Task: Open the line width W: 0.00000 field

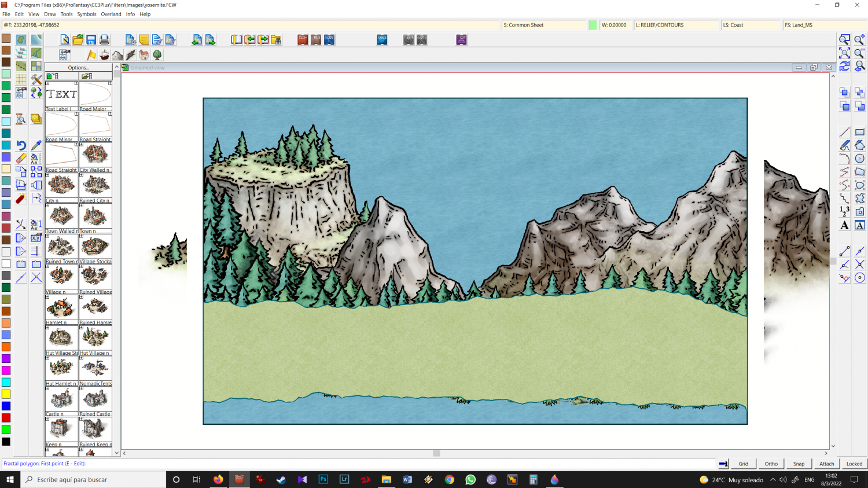Action: [616, 25]
